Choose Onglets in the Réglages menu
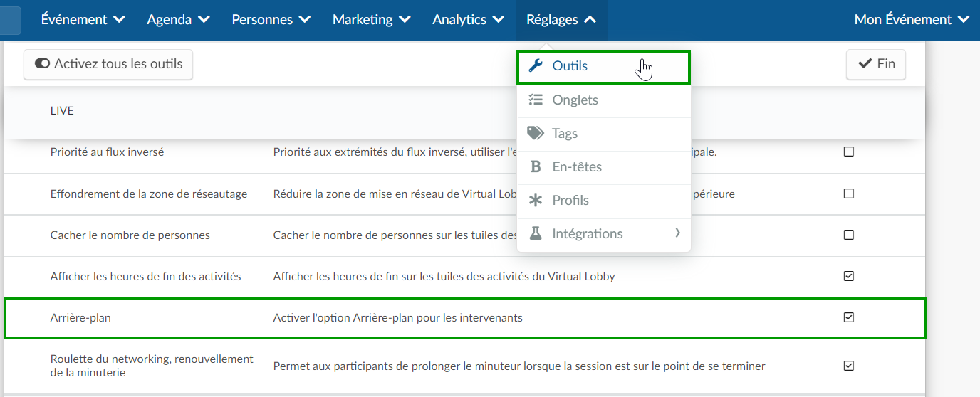 point(604,100)
